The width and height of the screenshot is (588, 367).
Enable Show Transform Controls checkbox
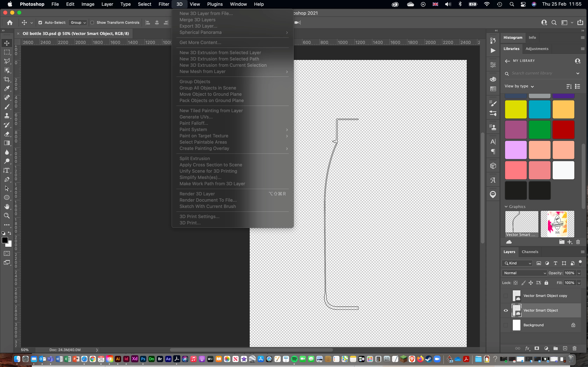[92, 23]
